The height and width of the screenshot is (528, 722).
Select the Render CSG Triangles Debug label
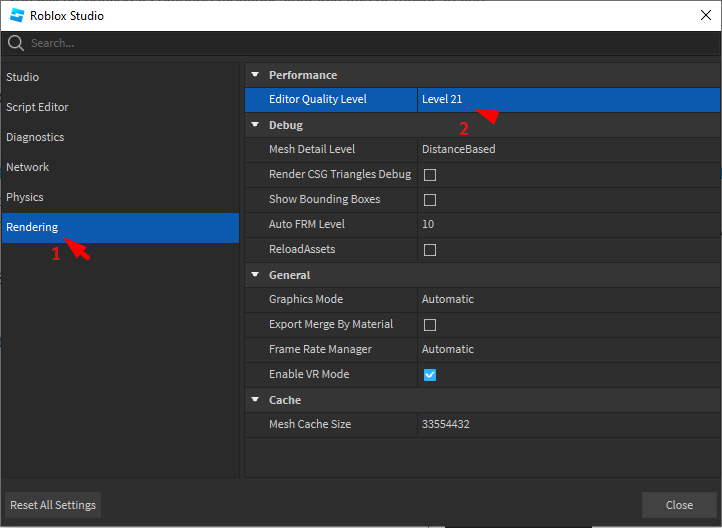(340, 174)
